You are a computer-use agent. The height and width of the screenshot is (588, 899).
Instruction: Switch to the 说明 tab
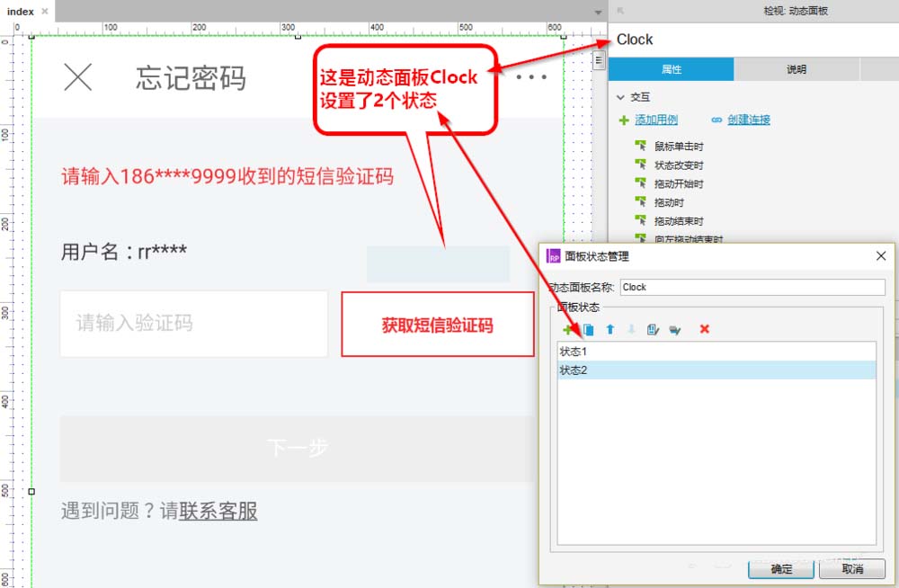tap(796, 69)
